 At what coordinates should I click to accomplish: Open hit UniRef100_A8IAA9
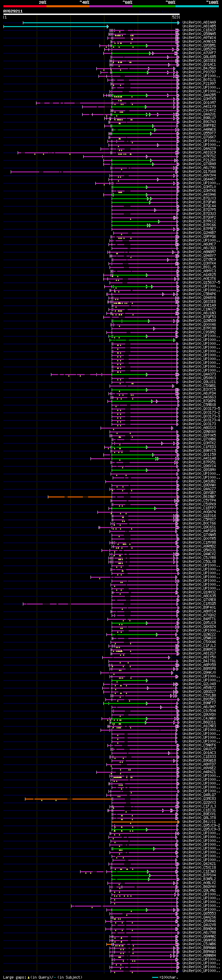click(x=199, y=23)
